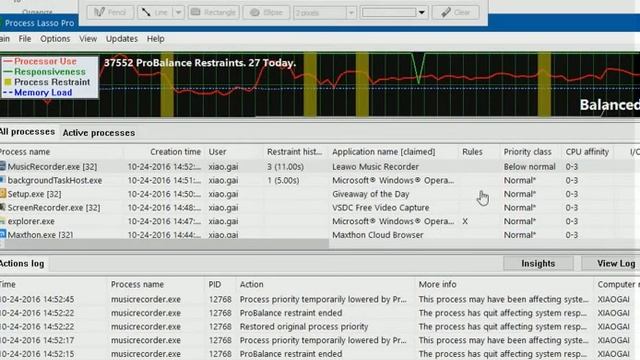Select the 14:52:45 actions log entry
This screenshot has height=360, width=640.
coord(320,299)
